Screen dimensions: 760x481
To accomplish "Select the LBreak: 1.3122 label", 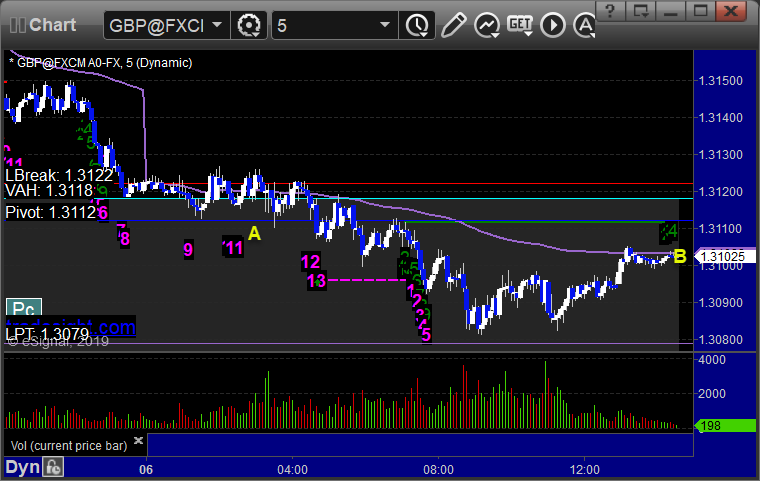I will pos(59,175).
